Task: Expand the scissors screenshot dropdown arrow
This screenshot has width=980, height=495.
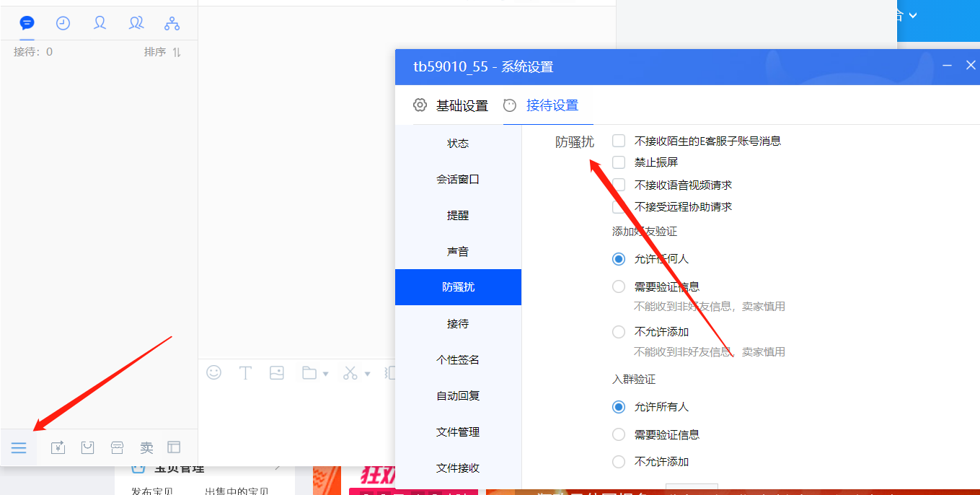Action: click(x=367, y=374)
